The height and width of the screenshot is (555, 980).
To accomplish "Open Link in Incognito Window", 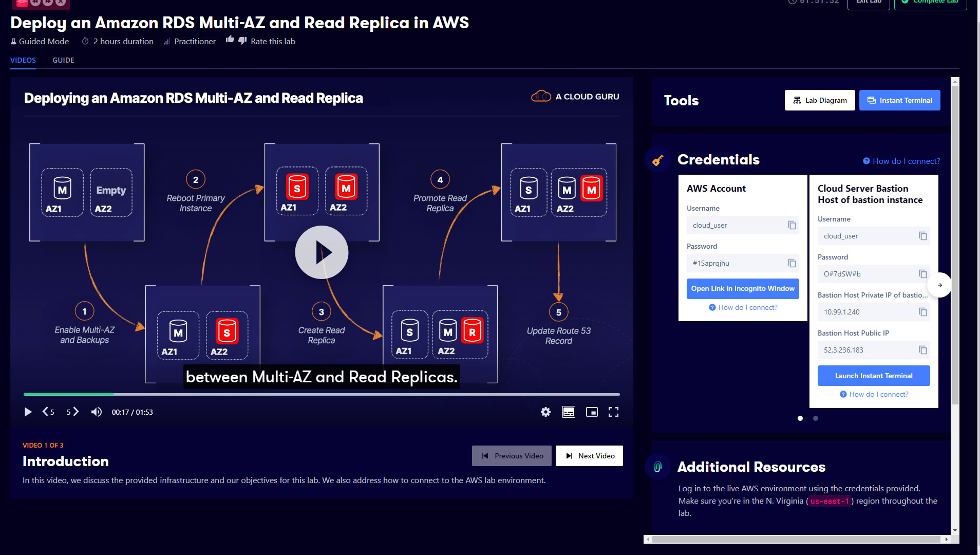I will pos(743,288).
